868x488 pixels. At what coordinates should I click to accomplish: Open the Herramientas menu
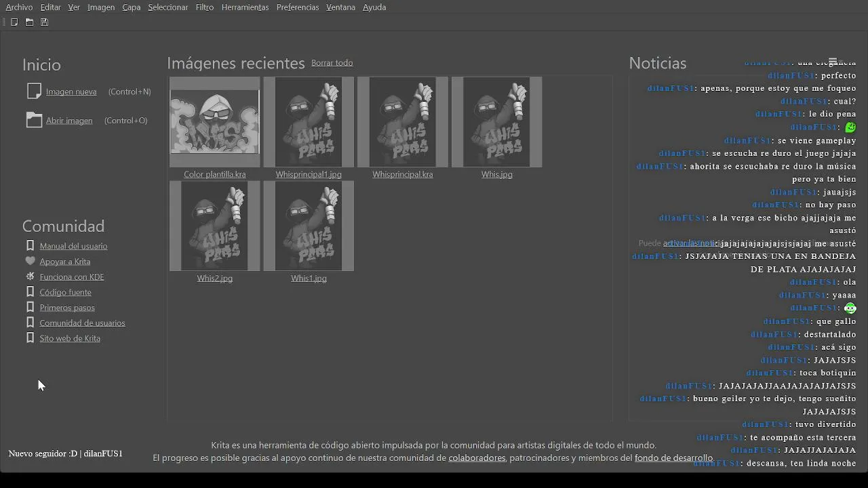(x=245, y=7)
